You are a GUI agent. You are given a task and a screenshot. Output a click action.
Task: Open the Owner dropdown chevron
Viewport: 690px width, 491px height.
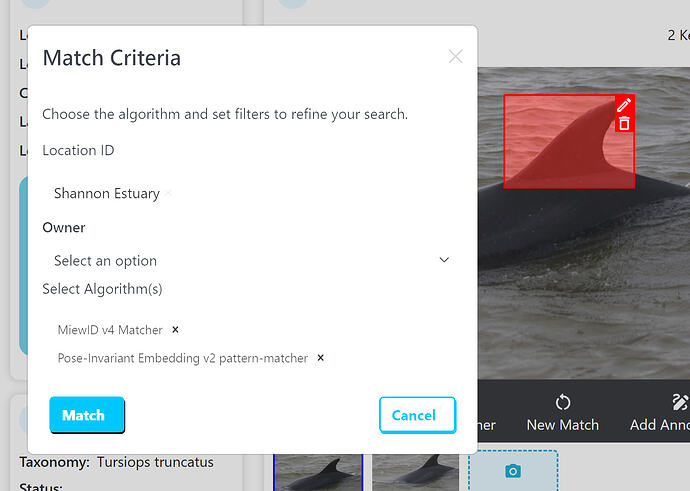pyautogui.click(x=444, y=260)
